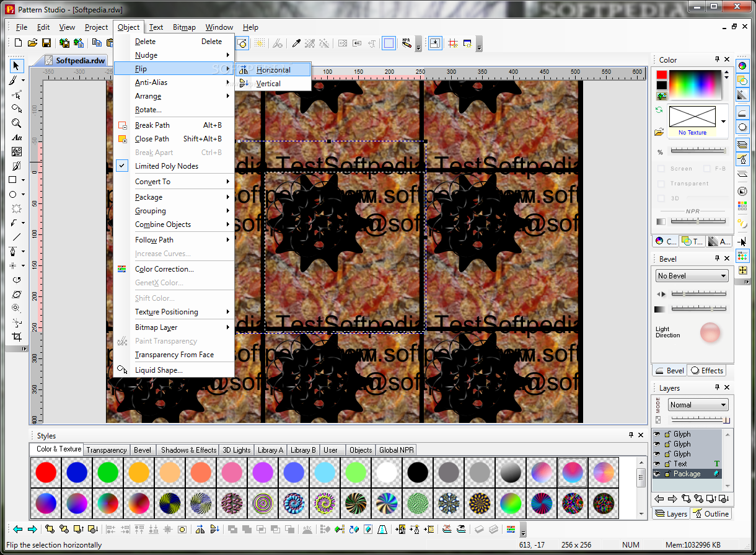This screenshot has width=756, height=555.
Task: Click the cyan right arrow in bottom toolbar
Action: 32,529
